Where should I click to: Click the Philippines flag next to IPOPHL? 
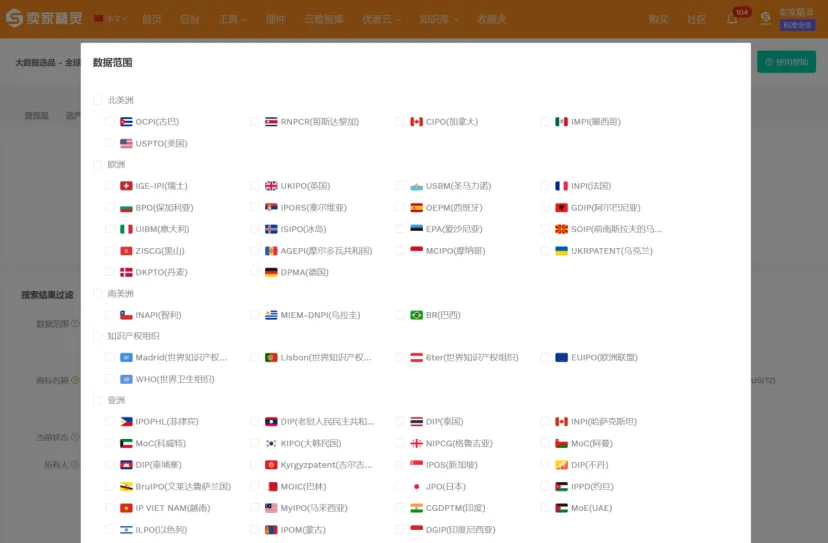tap(126, 422)
